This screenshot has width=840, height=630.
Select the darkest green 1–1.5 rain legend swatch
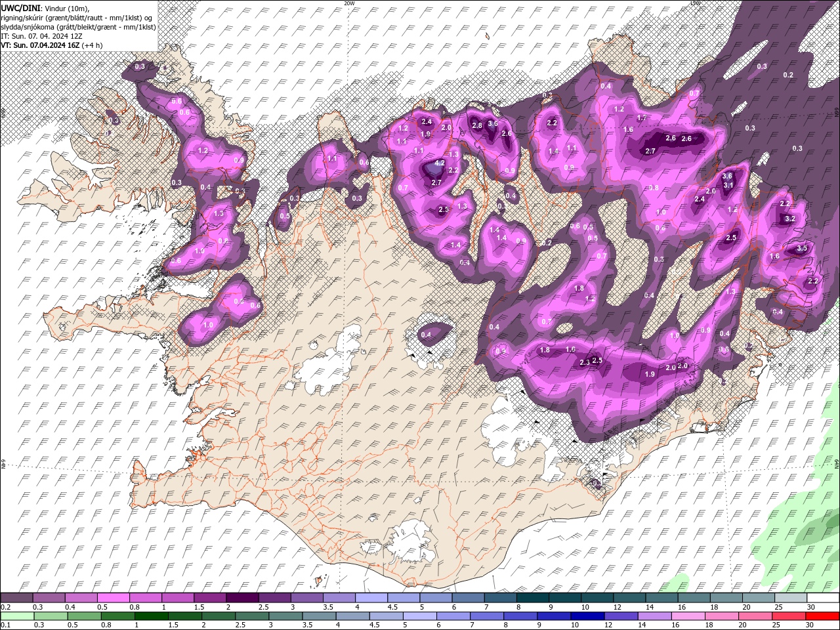(151, 616)
